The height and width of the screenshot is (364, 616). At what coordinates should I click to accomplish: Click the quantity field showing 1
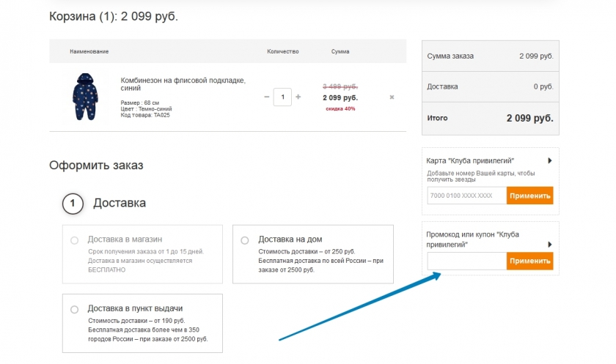click(x=282, y=97)
